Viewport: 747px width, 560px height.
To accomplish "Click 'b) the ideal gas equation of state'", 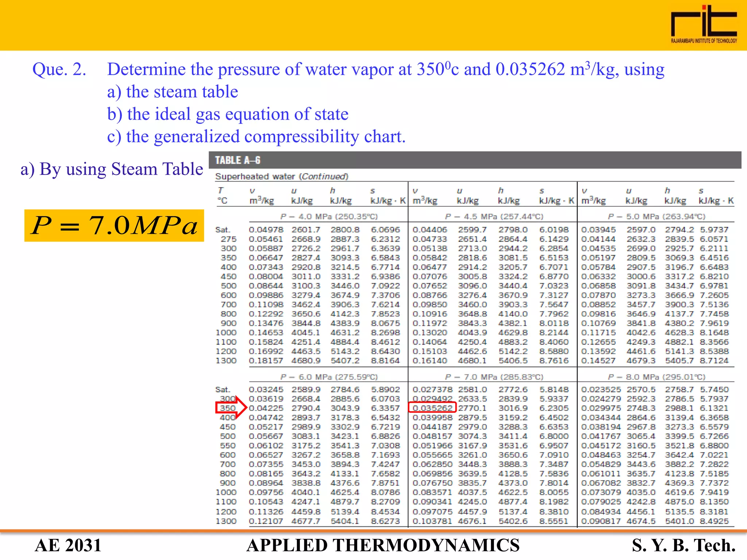I will (x=228, y=114).
